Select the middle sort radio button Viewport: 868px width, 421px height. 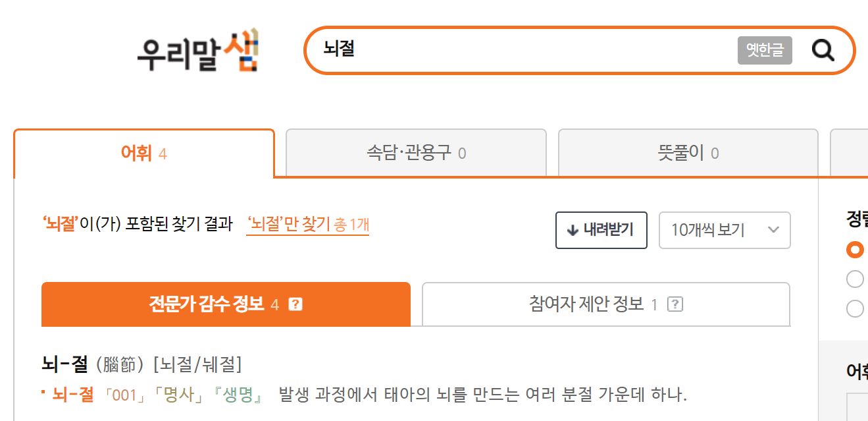tap(855, 279)
